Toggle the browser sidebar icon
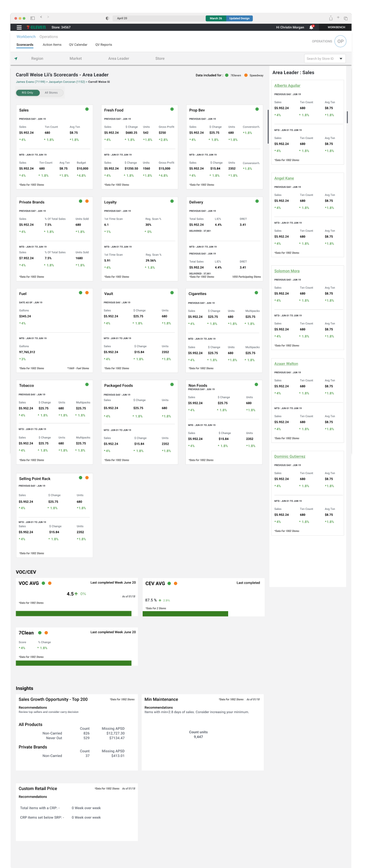This screenshot has width=367, height=868. (33, 18)
